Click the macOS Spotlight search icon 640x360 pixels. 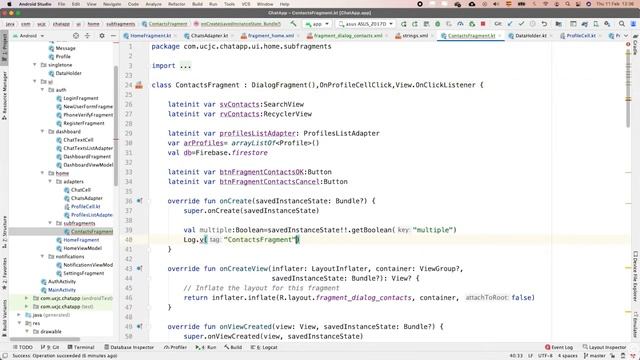568,4
